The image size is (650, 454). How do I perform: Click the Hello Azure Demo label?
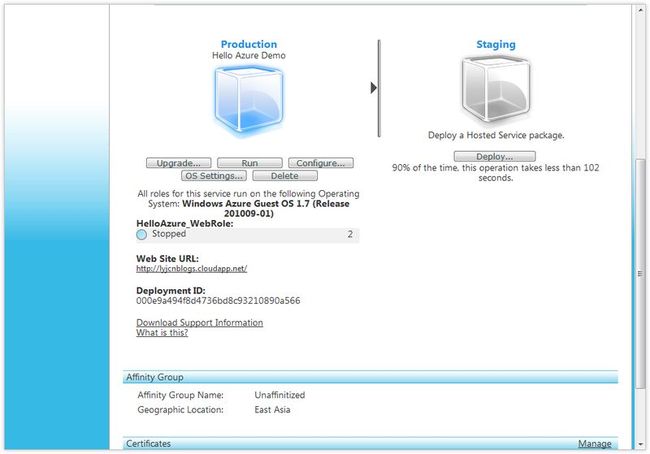click(x=249, y=56)
